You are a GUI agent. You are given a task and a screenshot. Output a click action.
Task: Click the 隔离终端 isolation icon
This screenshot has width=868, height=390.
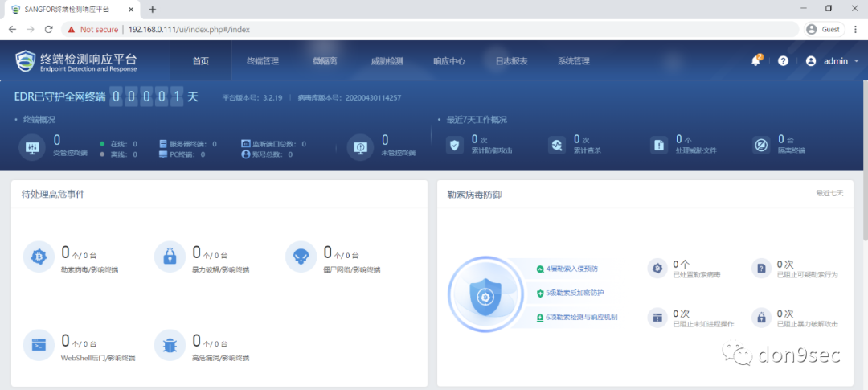click(761, 145)
